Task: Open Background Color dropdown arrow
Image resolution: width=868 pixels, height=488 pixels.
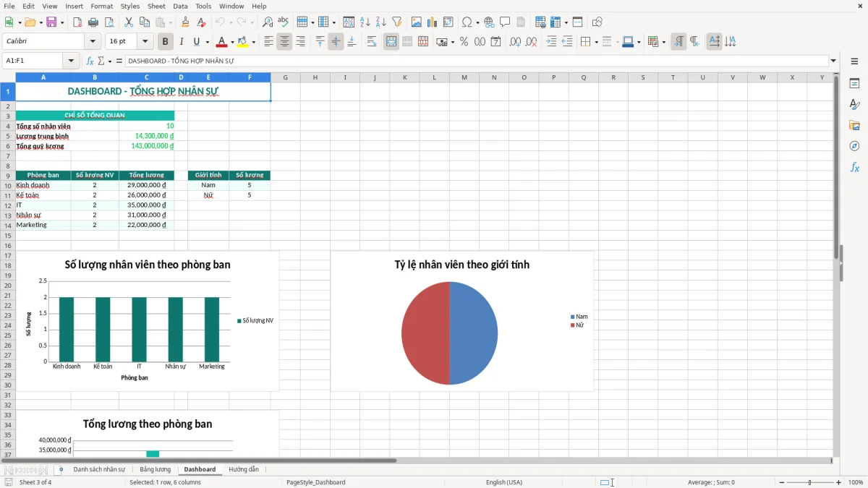Action: (253, 42)
